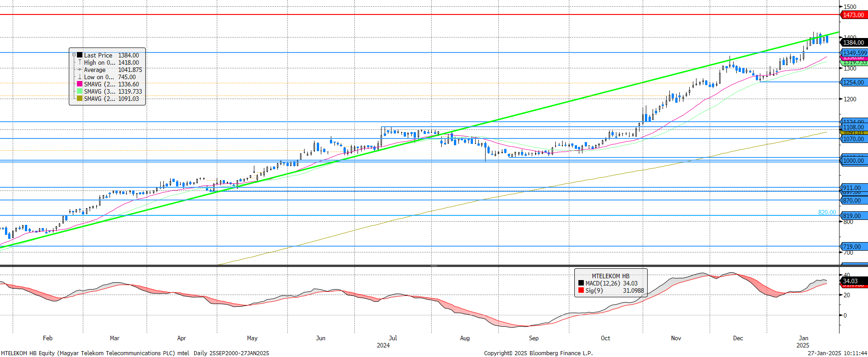Click the Jun label on date axis

coord(320,338)
